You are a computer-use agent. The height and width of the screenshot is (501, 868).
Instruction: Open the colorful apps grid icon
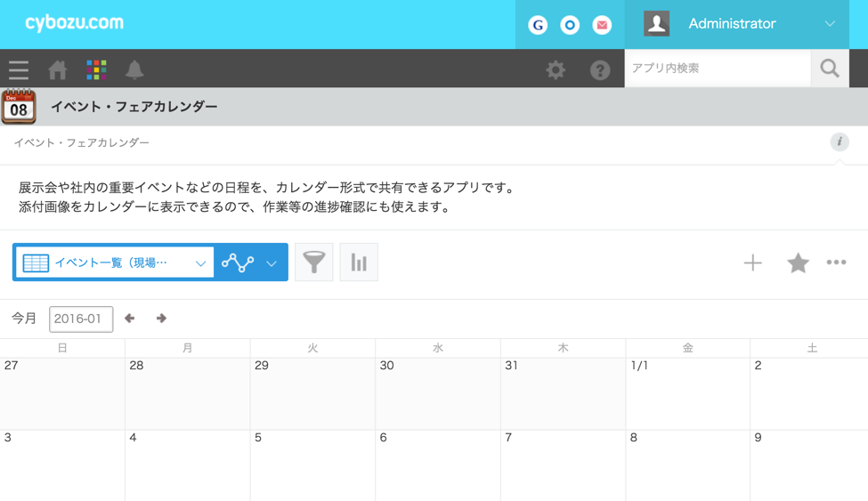(96, 69)
